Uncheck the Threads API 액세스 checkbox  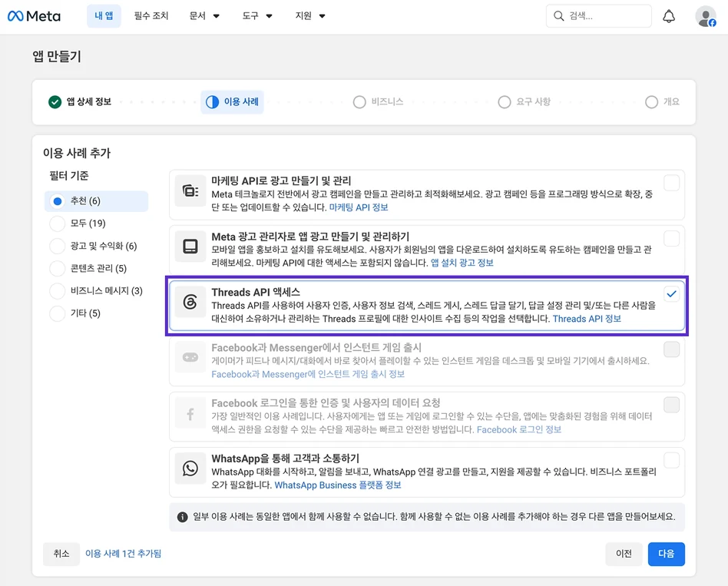pyautogui.click(x=671, y=294)
